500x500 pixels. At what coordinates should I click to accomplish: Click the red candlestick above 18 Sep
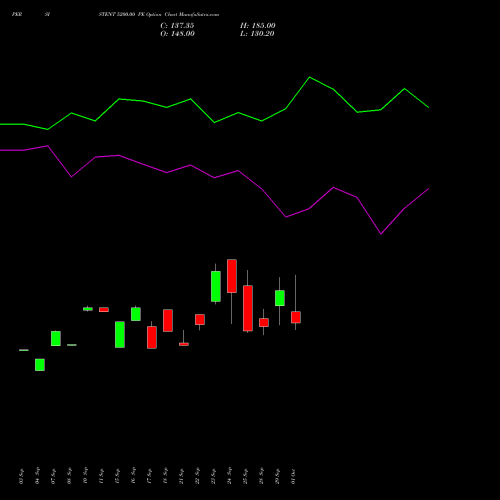click(x=168, y=320)
